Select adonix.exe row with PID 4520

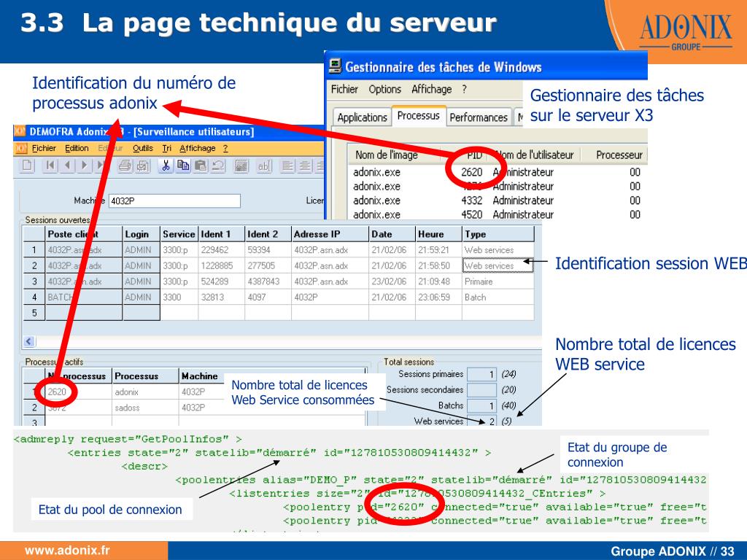pos(497,214)
